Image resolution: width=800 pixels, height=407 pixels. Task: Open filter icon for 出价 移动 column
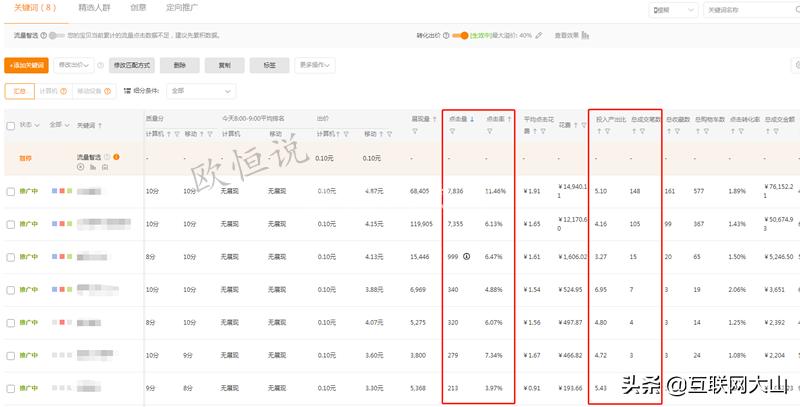(x=389, y=134)
